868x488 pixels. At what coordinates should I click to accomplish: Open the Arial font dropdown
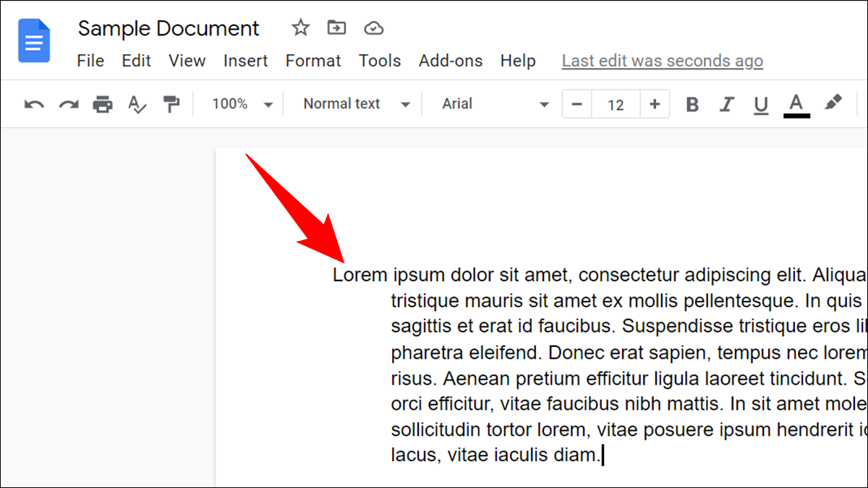(x=496, y=104)
